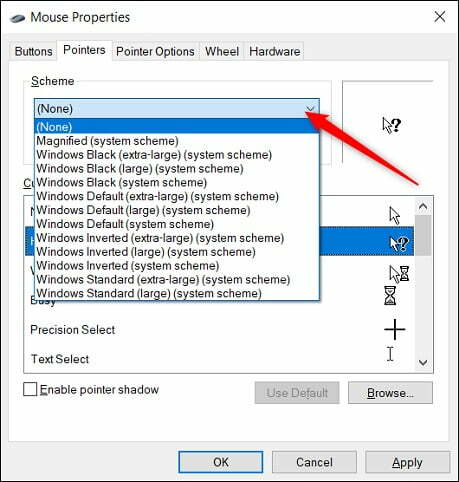This screenshot has width=459, height=482.
Task: Pick Windows Inverted (large) scheme
Action: pos(146,252)
